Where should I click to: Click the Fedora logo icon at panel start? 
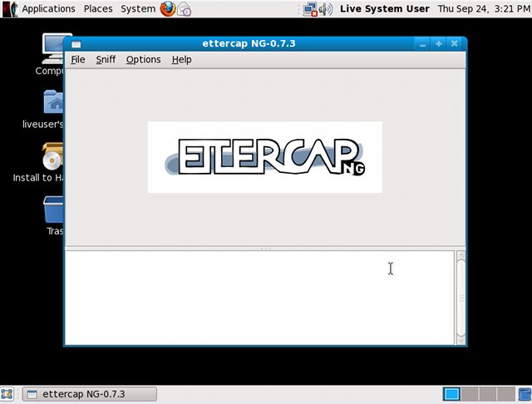[9, 9]
